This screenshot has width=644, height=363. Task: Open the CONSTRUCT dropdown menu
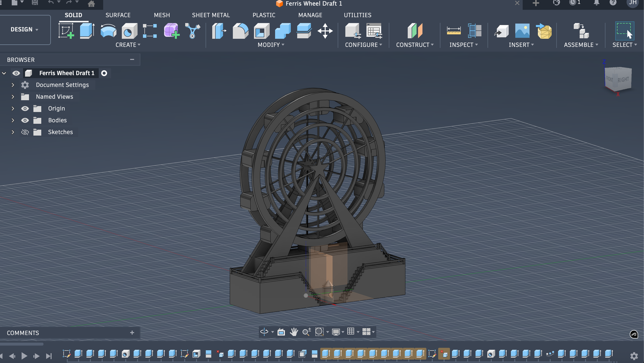(x=415, y=45)
